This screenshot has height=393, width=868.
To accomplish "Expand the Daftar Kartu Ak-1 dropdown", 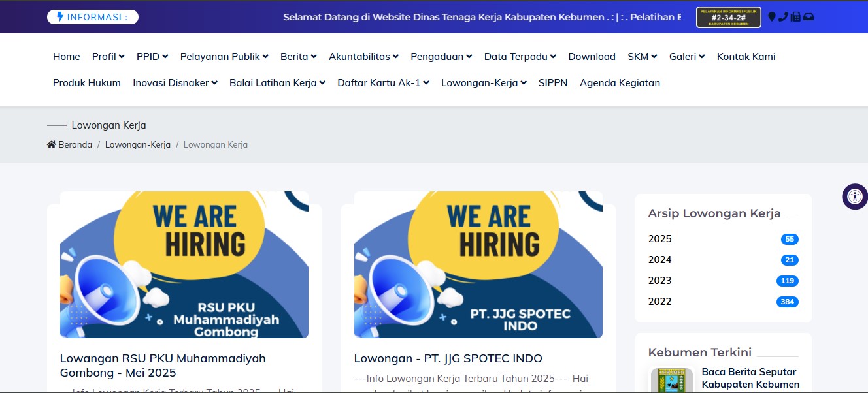I will (383, 83).
